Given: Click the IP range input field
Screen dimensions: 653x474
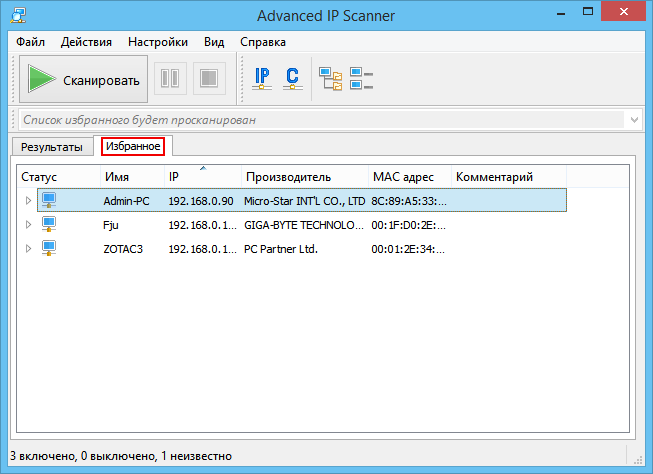Looking at the screenshot, I should 320,120.
